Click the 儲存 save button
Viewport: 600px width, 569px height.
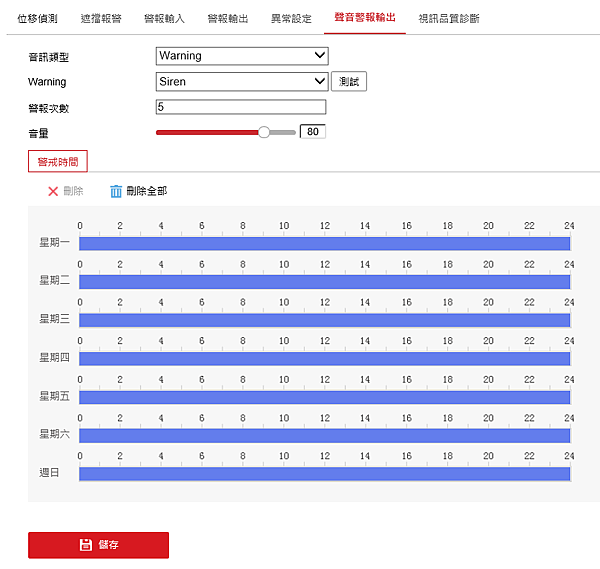click(x=98, y=545)
